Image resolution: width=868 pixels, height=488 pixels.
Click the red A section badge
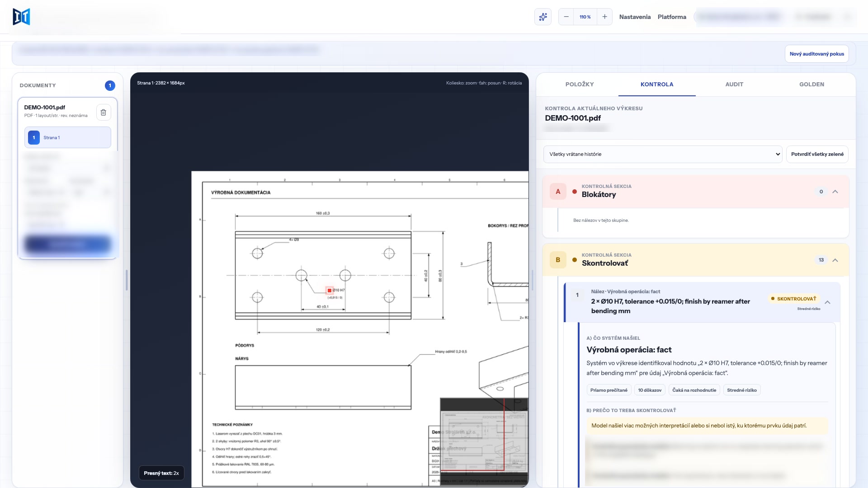click(558, 192)
